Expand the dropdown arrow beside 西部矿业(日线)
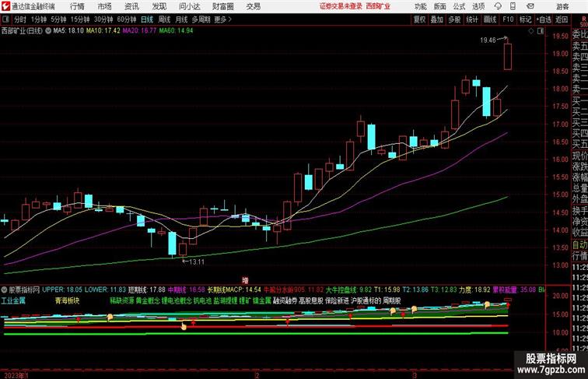The width and height of the screenshot is (588, 379). coord(48,31)
